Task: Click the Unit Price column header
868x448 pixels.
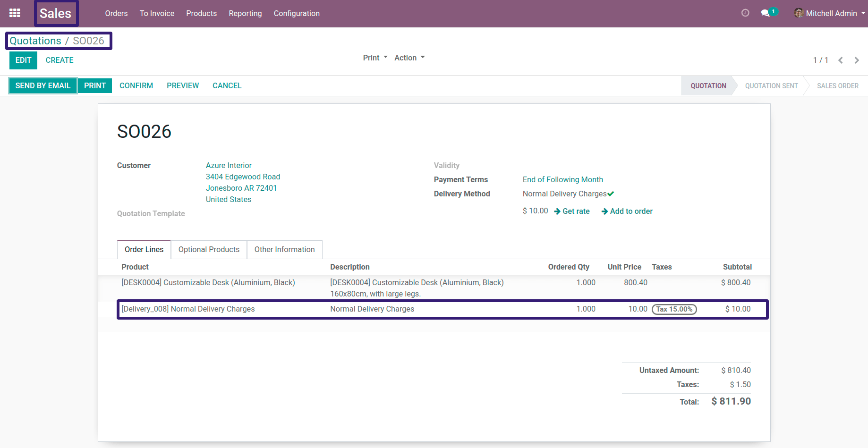Action: 624,267
